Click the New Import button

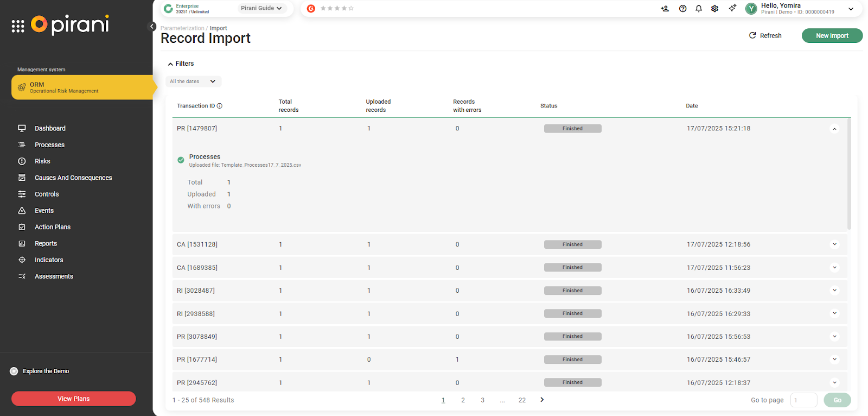[832, 36]
